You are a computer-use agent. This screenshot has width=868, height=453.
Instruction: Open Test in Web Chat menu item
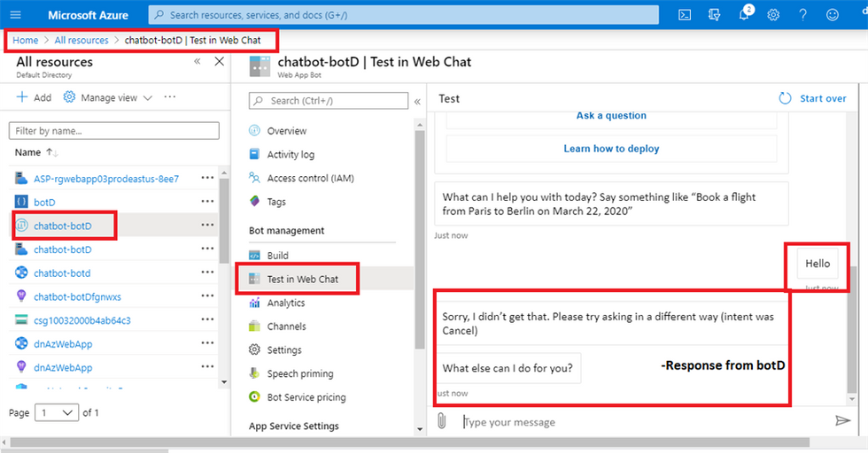[302, 279]
